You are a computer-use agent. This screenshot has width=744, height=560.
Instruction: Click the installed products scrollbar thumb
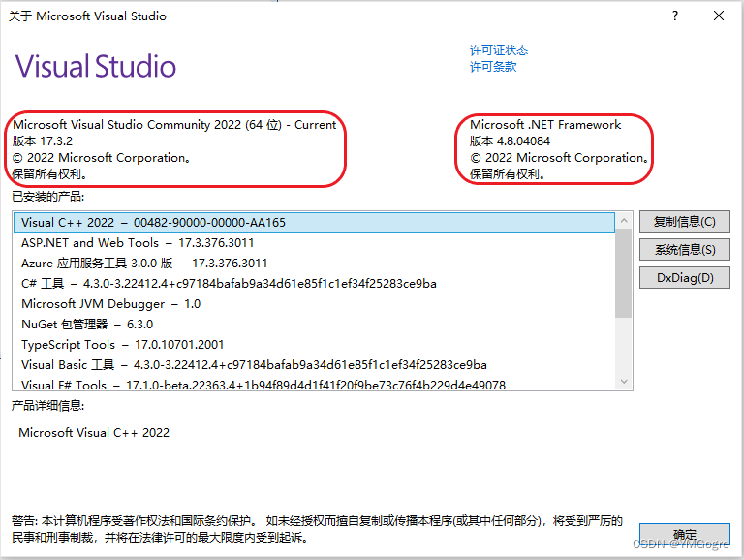[624, 273]
